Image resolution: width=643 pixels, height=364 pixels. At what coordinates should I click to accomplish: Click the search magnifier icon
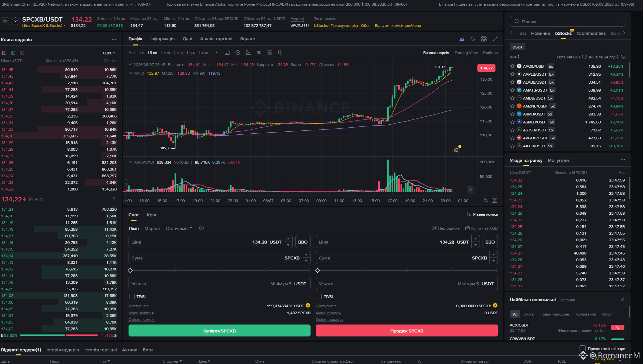pos(517,22)
